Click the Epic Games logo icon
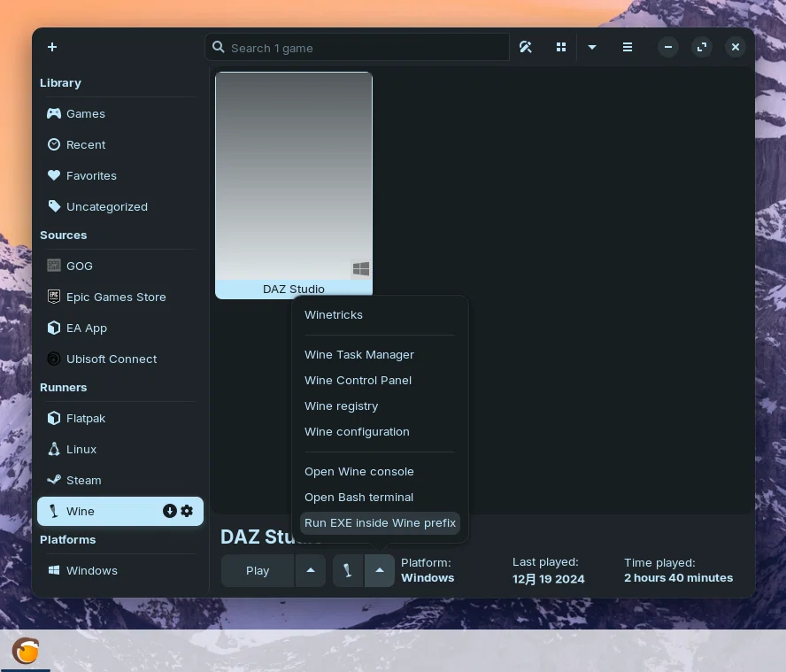This screenshot has height=672, width=786. [54, 297]
